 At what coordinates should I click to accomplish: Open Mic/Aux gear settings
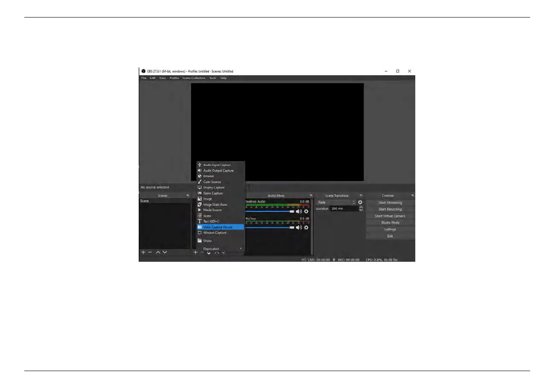pos(306,228)
